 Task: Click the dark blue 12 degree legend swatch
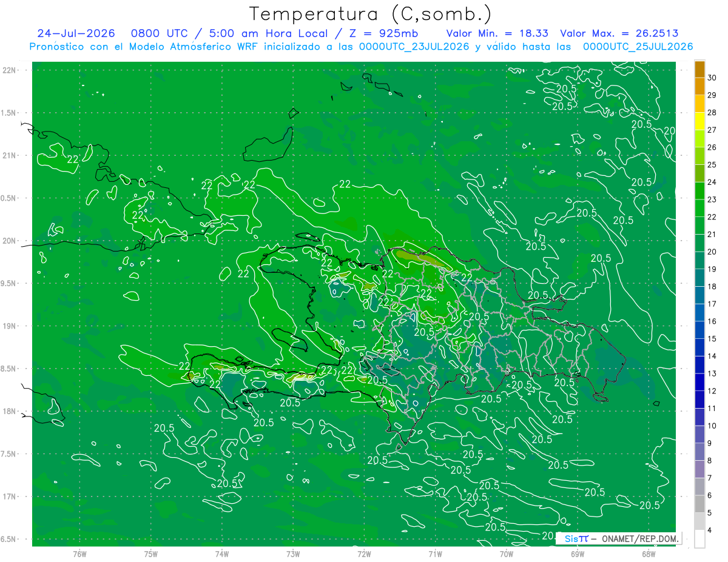[699, 383]
